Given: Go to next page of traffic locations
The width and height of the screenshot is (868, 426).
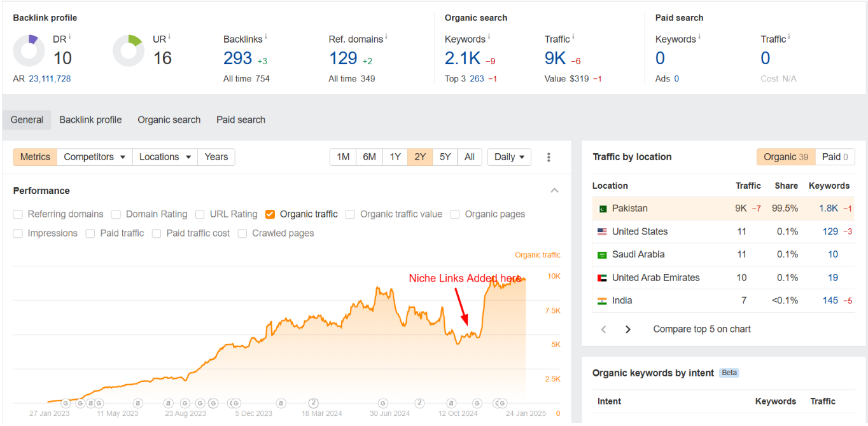Looking at the screenshot, I should coord(628,329).
